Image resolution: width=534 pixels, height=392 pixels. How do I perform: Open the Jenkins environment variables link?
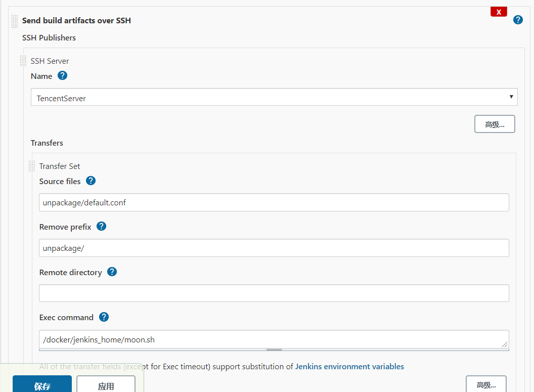(x=350, y=366)
